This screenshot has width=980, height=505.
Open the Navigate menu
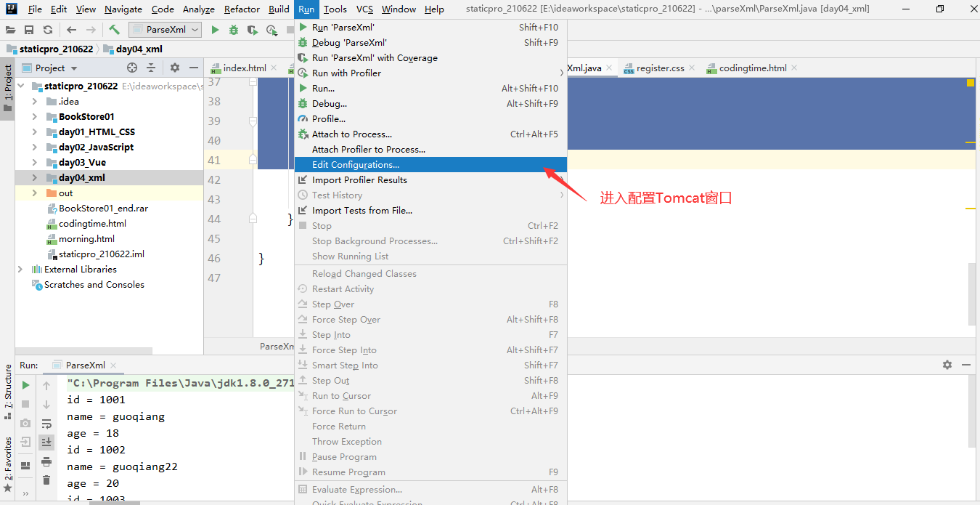[x=123, y=9]
